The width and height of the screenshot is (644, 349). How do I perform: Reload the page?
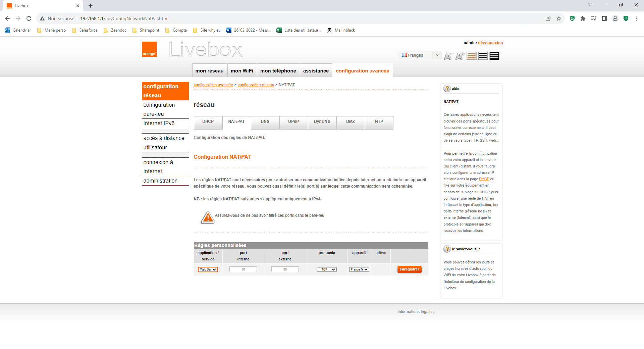click(29, 18)
